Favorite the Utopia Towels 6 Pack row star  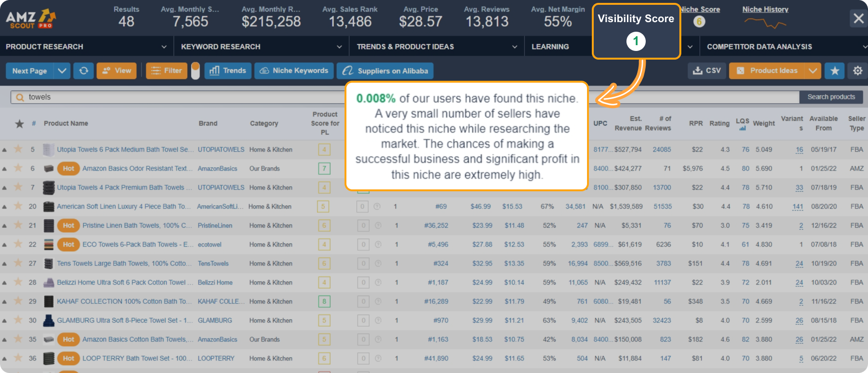coord(18,149)
